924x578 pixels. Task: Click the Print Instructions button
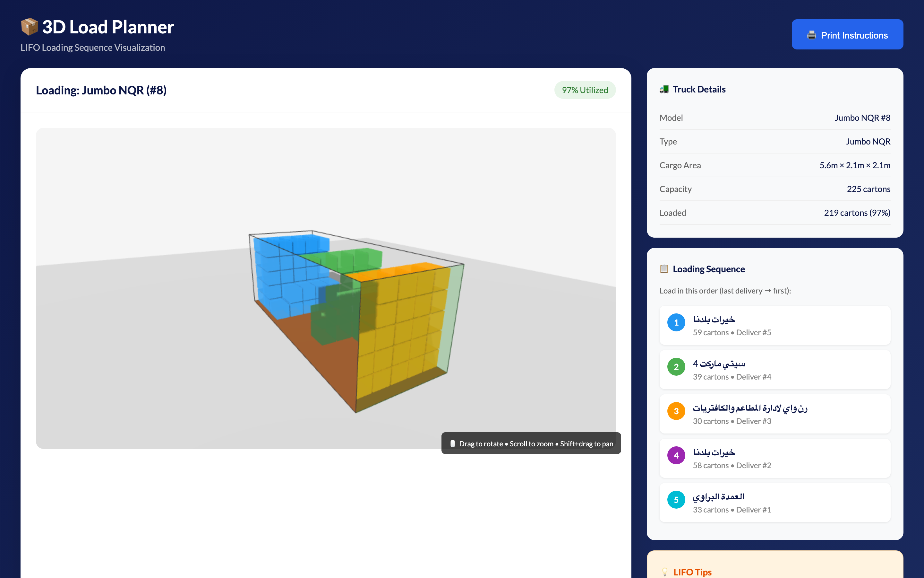(x=847, y=34)
